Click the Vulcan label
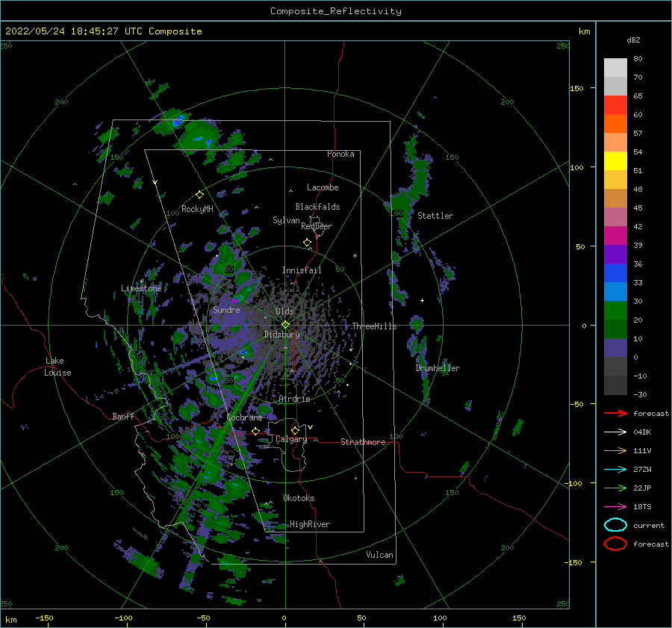Viewport: 672px width, 628px height. pyautogui.click(x=380, y=555)
